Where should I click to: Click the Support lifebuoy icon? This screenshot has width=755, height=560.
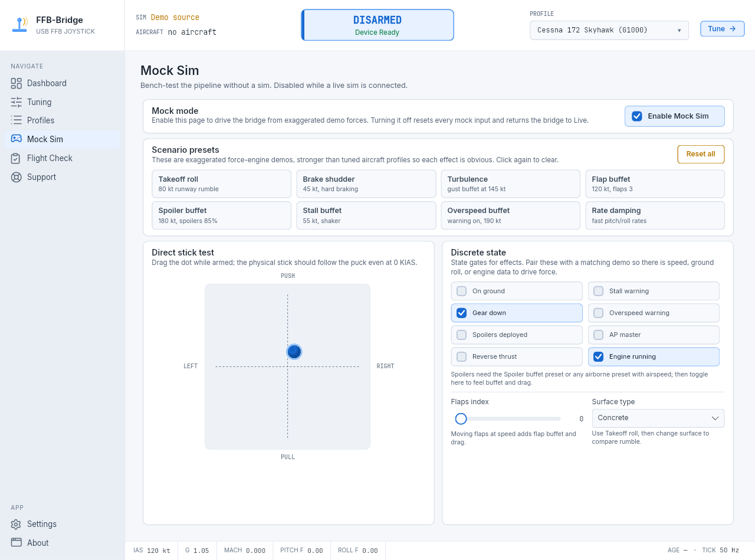16,177
